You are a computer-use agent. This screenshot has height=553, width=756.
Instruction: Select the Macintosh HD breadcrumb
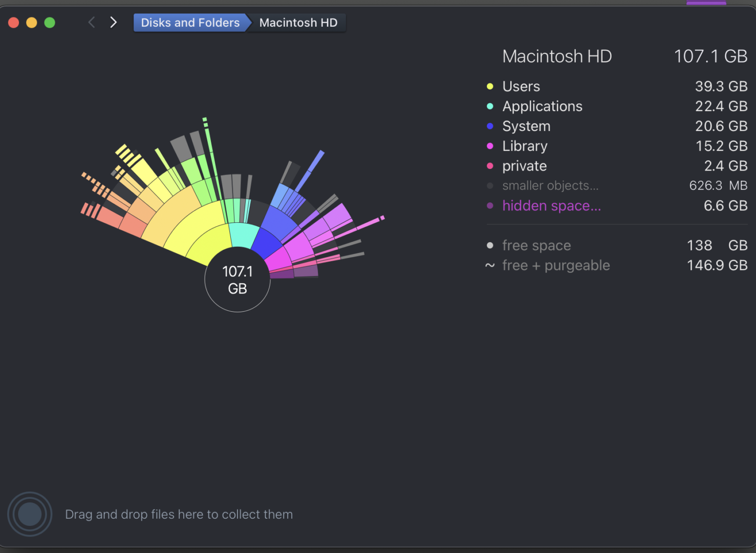click(x=298, y=23)
